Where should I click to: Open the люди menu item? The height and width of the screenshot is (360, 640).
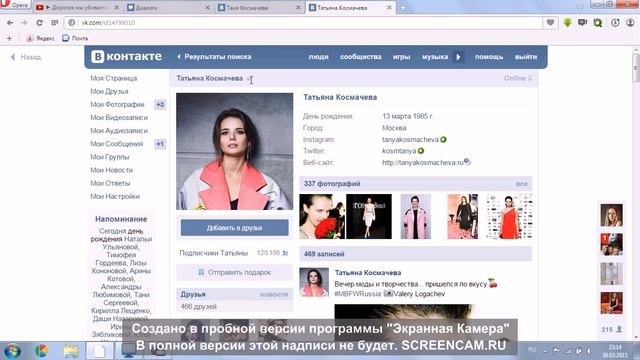click(318, 57)
